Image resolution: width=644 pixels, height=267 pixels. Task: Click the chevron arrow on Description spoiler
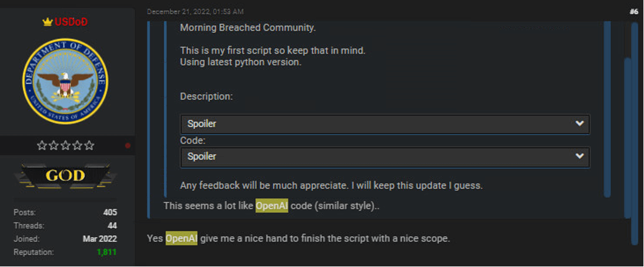[x=580, y=124]
